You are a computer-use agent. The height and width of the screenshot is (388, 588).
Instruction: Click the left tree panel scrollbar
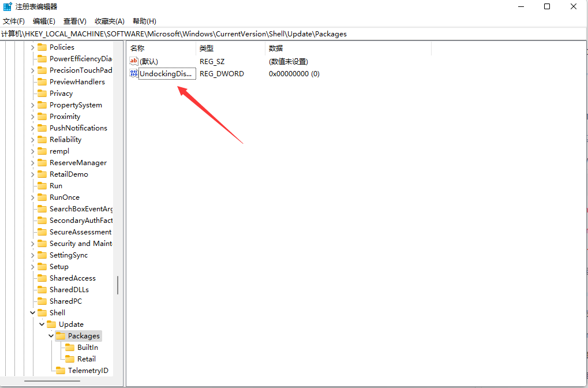click(x=119, y=283)
